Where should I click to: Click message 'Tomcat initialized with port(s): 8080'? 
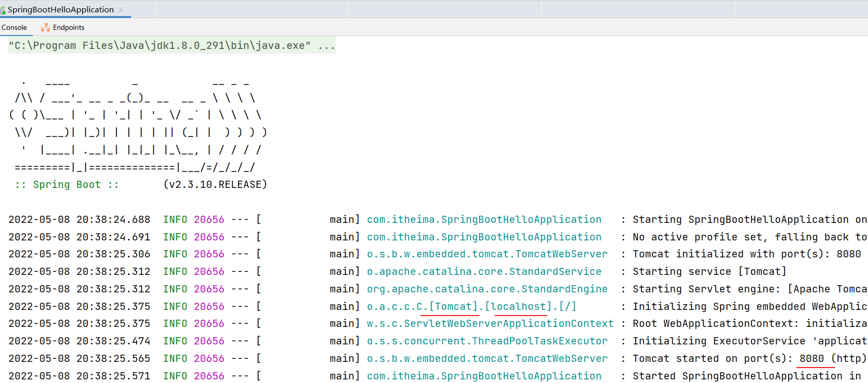[x=747, y=254]
